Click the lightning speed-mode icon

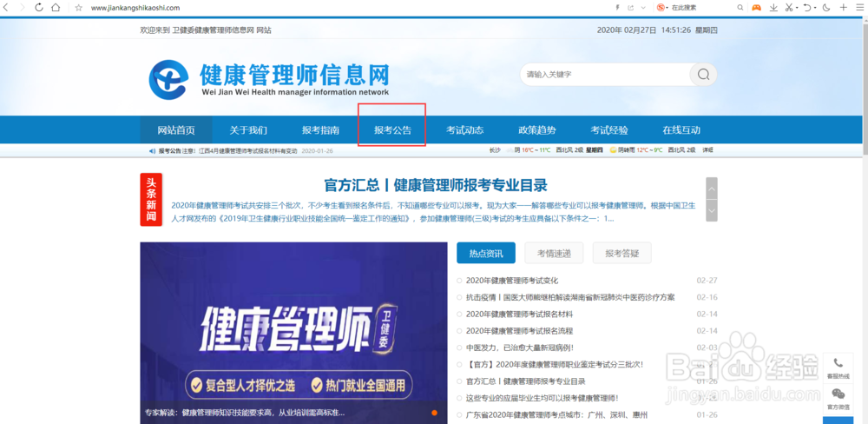coord(618,8)
